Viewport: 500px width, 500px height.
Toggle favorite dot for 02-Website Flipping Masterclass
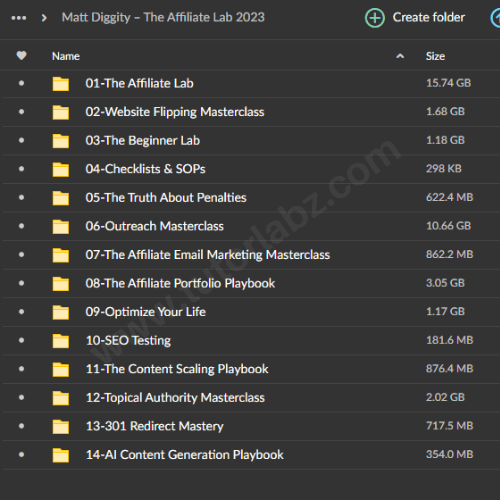22,112
